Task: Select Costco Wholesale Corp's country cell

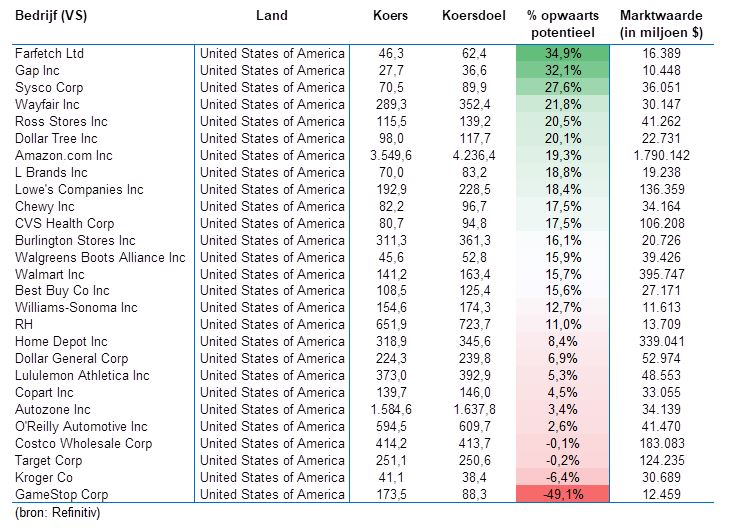Action: coord(271,443)
